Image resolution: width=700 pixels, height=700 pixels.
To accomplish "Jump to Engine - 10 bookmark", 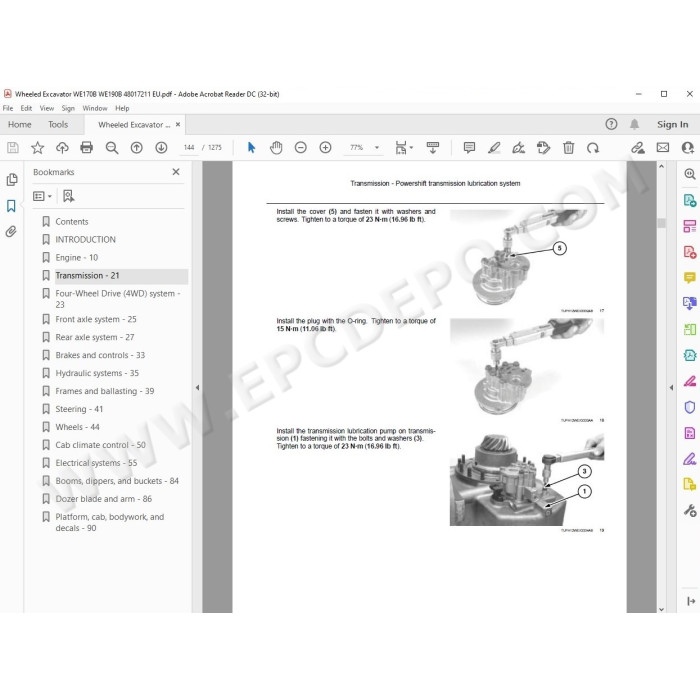I will coord(76,258).
